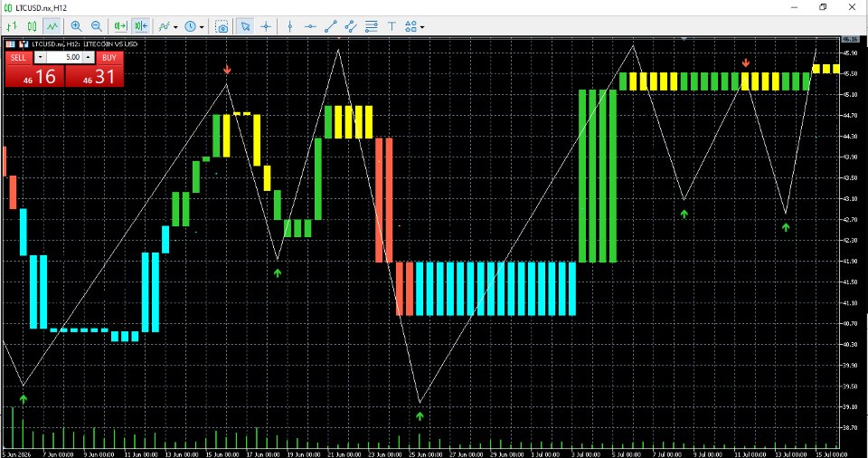Screen dimensions: 868x458
Task: Click the sell price 46 16 tile
Action: (35, 77)
